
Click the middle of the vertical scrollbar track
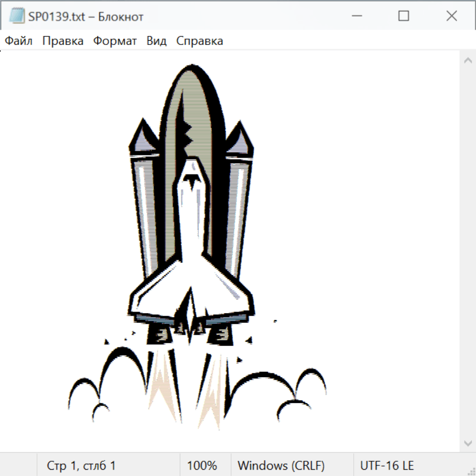(x=468, y=252)
